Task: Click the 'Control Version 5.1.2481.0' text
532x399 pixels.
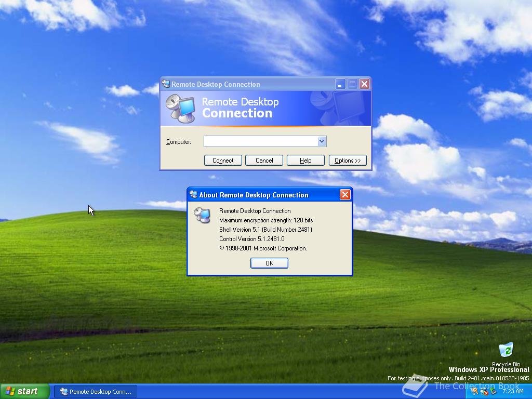Action: (x=252, y=239)
